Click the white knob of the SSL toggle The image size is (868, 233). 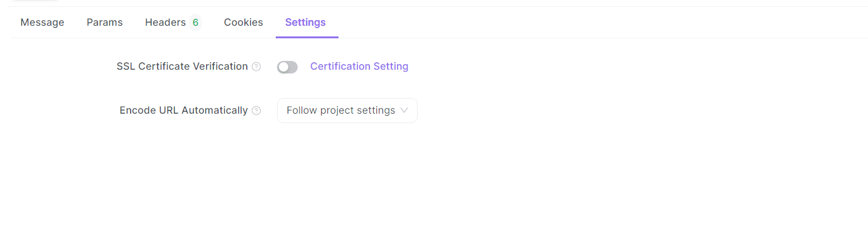point(283,67)
